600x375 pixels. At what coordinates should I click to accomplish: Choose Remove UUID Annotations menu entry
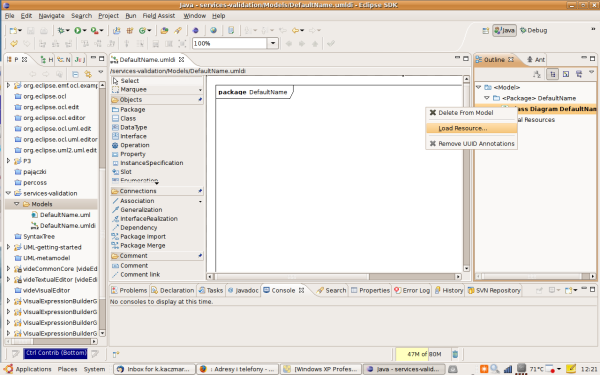(x=471, y=143)
